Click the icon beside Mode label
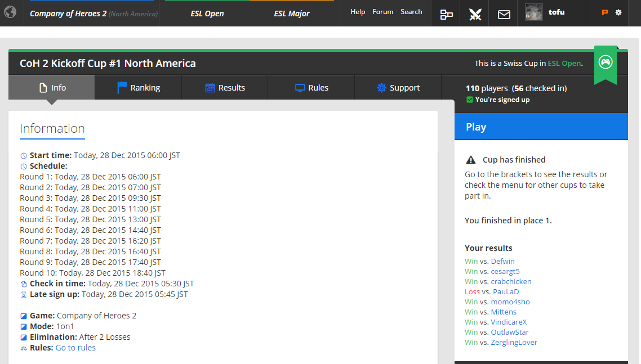This screenshot has height=364, width=641. pos(24,326)
